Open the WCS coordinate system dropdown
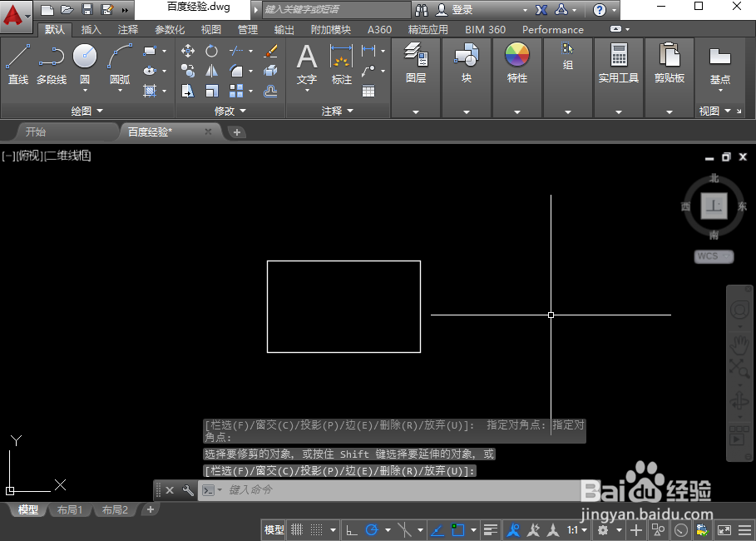 714,256
